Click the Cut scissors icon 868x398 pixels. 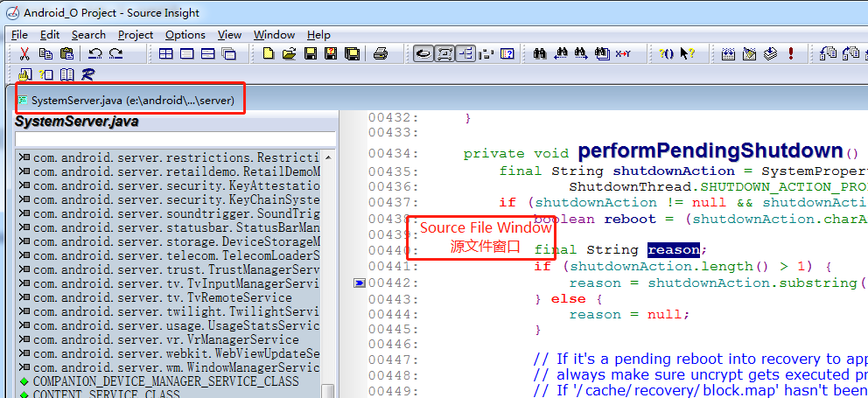point(24,53)
